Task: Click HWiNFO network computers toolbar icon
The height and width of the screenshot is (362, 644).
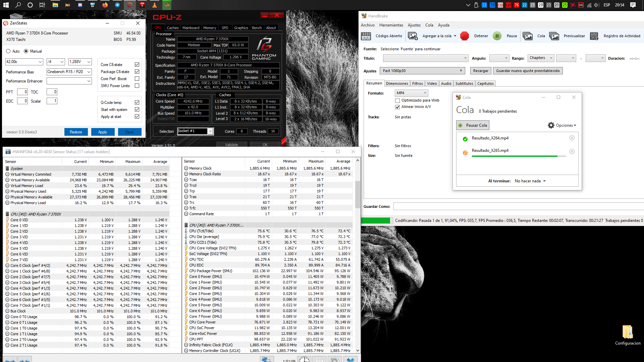Action: (x=267, y=359)
